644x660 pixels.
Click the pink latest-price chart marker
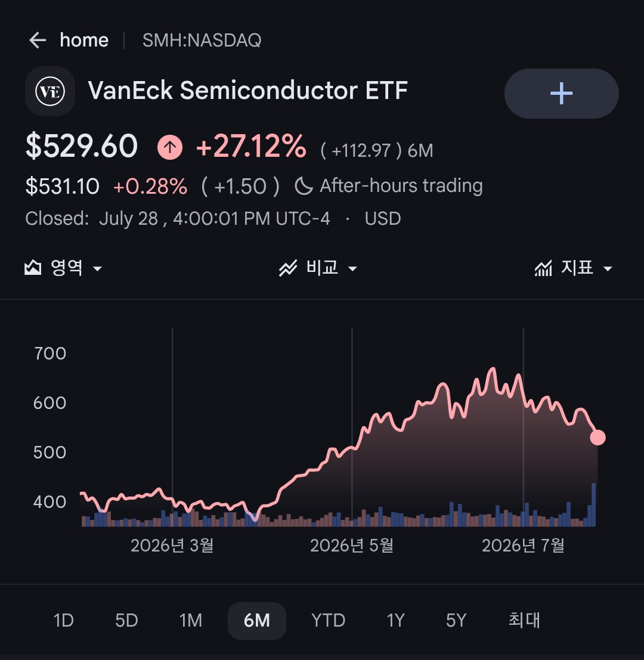597,438
